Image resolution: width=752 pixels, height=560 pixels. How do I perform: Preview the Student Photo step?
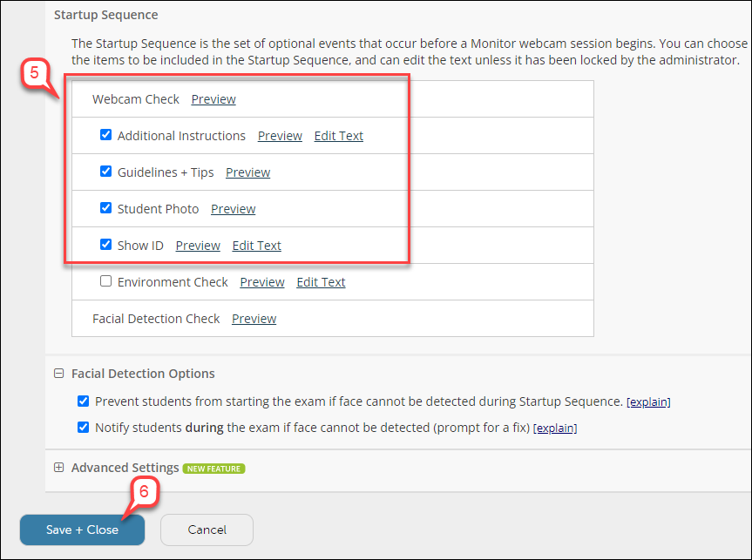pyautogui.click(x=233, y=209)
